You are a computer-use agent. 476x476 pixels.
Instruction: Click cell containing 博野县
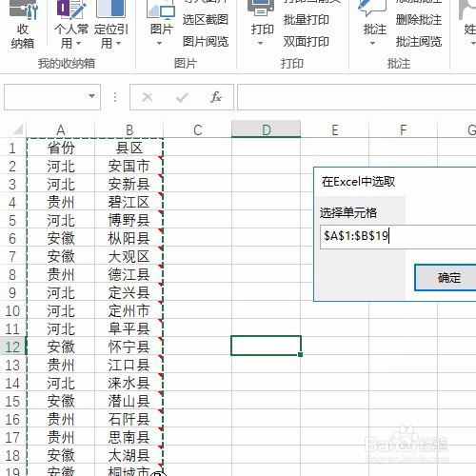click(129, 220)
